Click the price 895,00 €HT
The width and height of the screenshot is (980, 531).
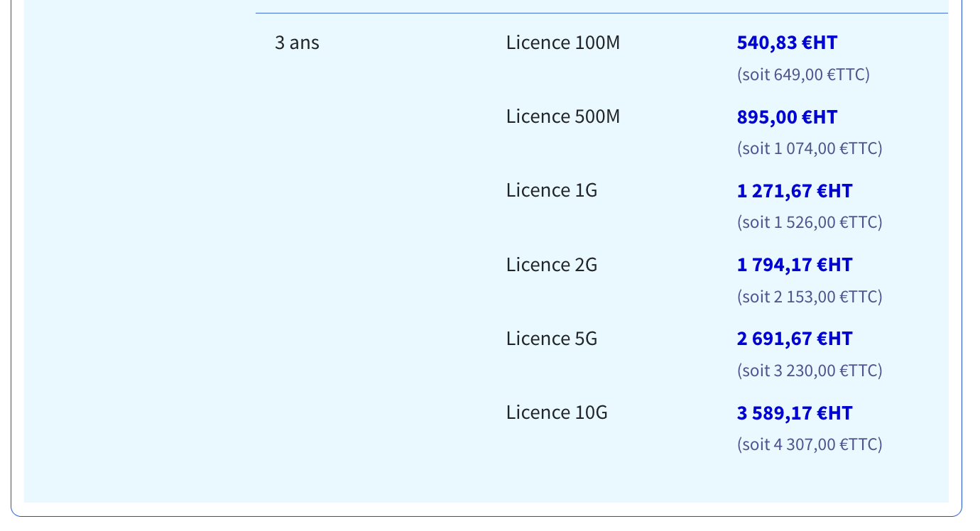tap(787, 117)
